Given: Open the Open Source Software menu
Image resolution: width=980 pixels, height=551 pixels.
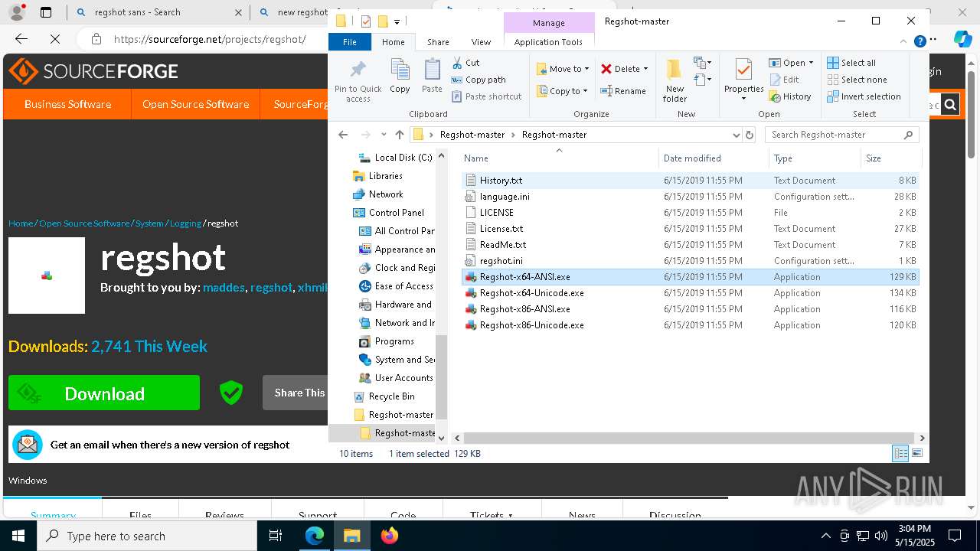Looking at the screenshot, I should (x=195, y=104).
